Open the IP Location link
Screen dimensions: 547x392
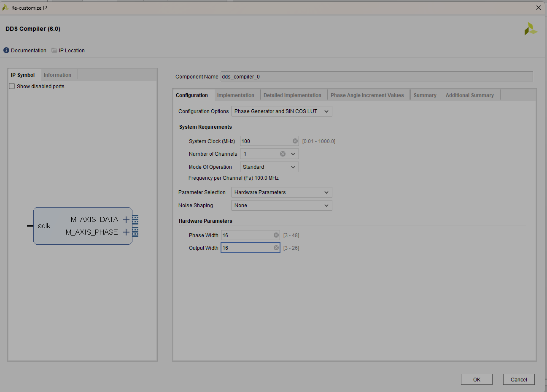pyautogui.click(x=72, y=50)
